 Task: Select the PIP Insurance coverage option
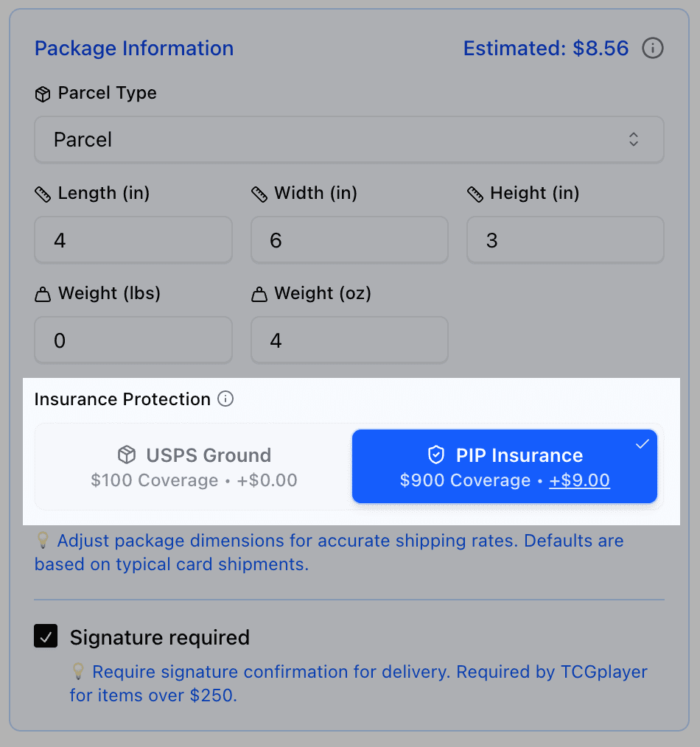tap(505, 466)
